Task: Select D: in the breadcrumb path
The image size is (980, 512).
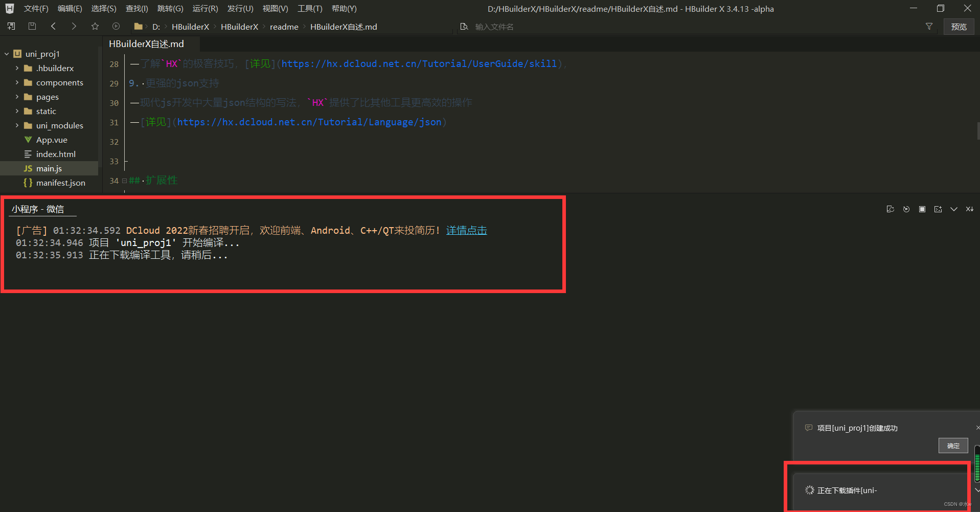Action: 156,27
